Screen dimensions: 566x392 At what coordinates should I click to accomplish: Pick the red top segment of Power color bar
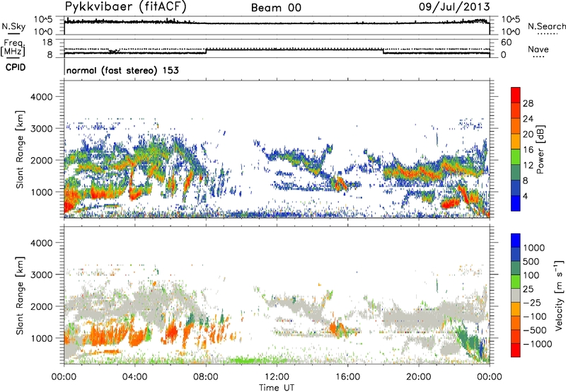pos(516,95)
